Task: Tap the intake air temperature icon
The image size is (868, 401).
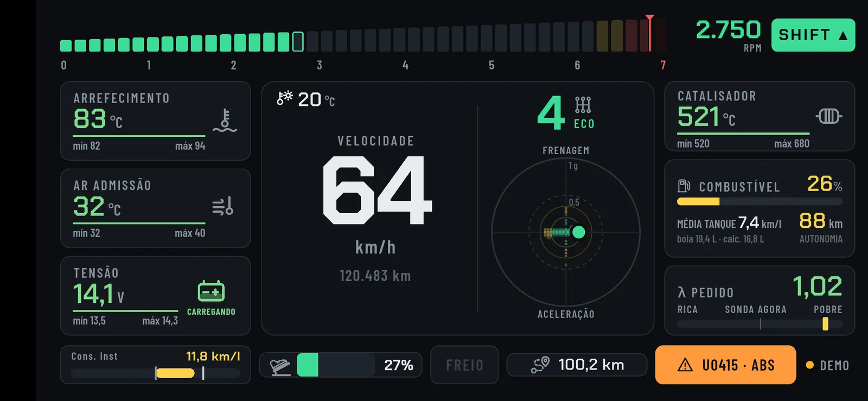Action: (x=222, y=206)
